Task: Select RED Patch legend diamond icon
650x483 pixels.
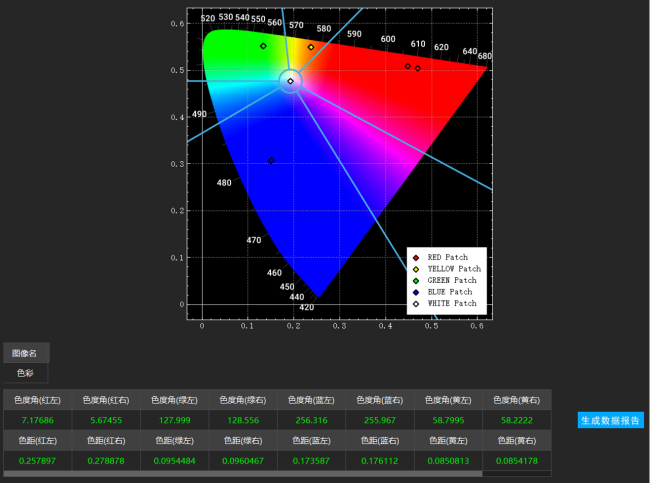Action: coord(416,258)
